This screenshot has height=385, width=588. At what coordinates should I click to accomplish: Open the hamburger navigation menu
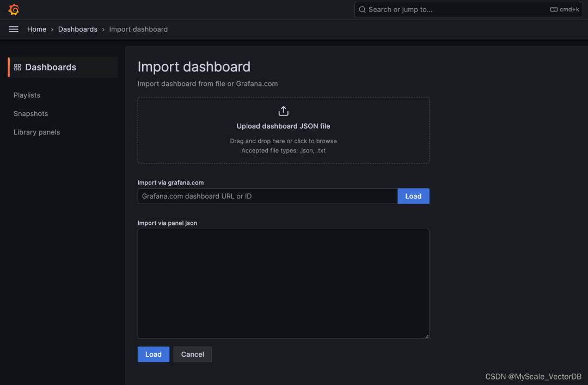(14, 29)
